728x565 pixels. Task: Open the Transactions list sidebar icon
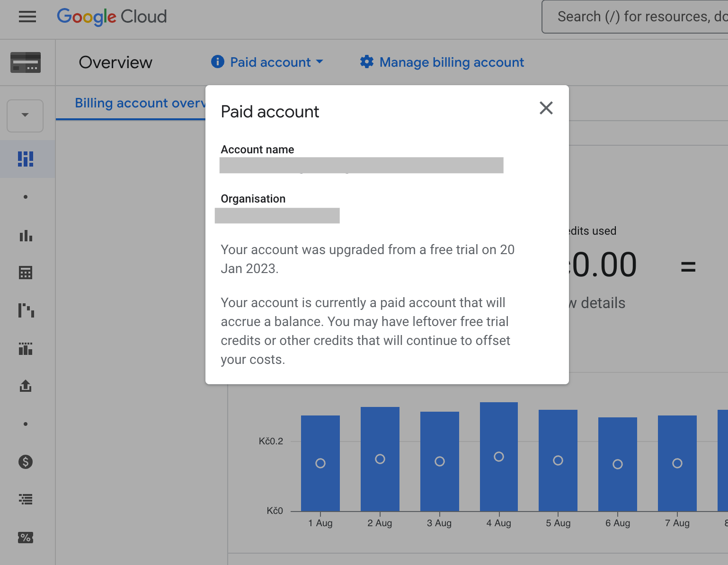pyautogui.click(x=26, y=499)
